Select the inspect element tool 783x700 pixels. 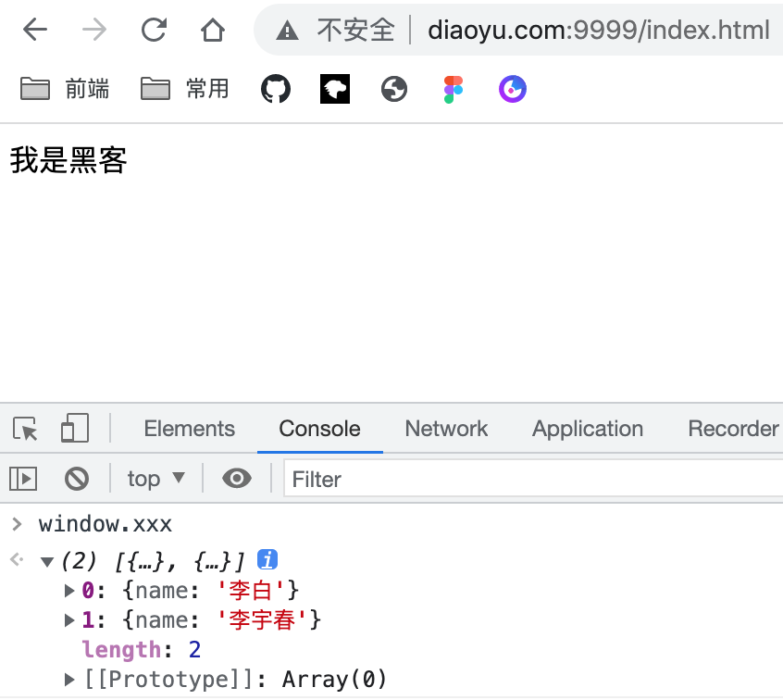[25, 429]
